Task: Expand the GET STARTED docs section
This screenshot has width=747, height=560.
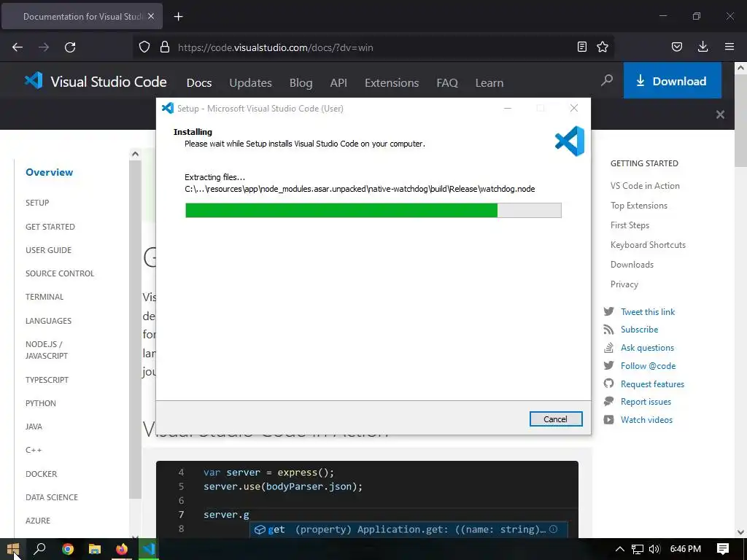Action: click(x=50, y=227)
